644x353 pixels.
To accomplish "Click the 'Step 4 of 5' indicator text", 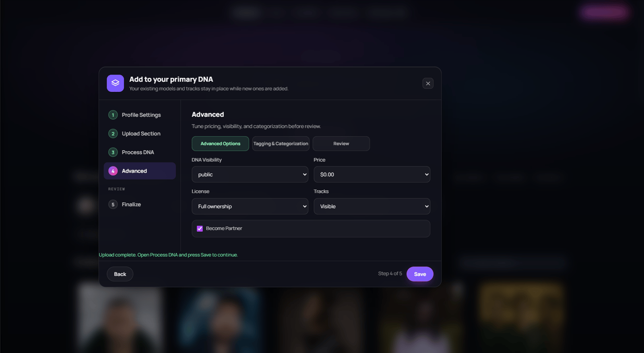I will [x=390, y=273].
